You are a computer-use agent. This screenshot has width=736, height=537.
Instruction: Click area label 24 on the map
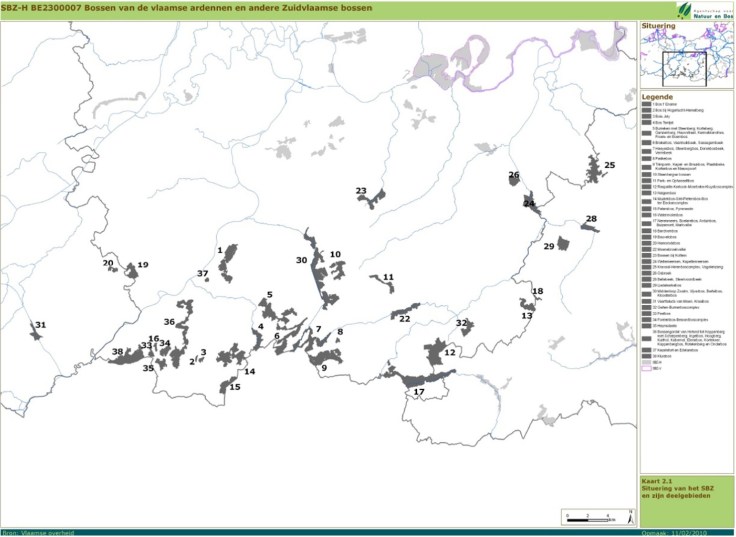(x=529, y=204)
